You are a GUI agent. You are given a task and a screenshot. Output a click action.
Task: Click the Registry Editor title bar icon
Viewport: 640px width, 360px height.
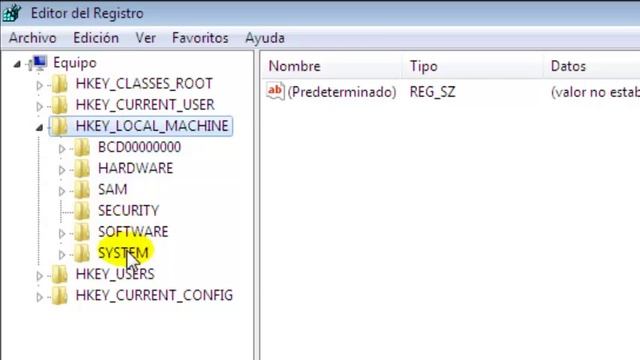coord(12,13)
